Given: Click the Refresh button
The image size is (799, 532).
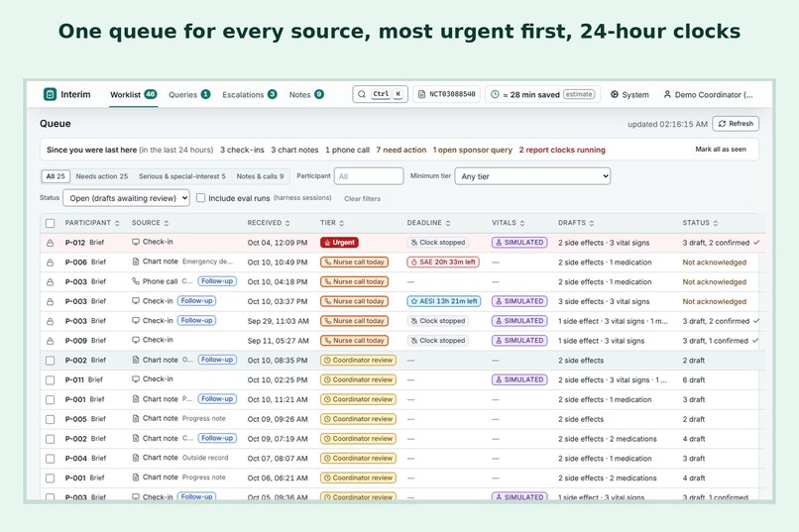Looking at the screenshot, I should [x=736, y=124].
